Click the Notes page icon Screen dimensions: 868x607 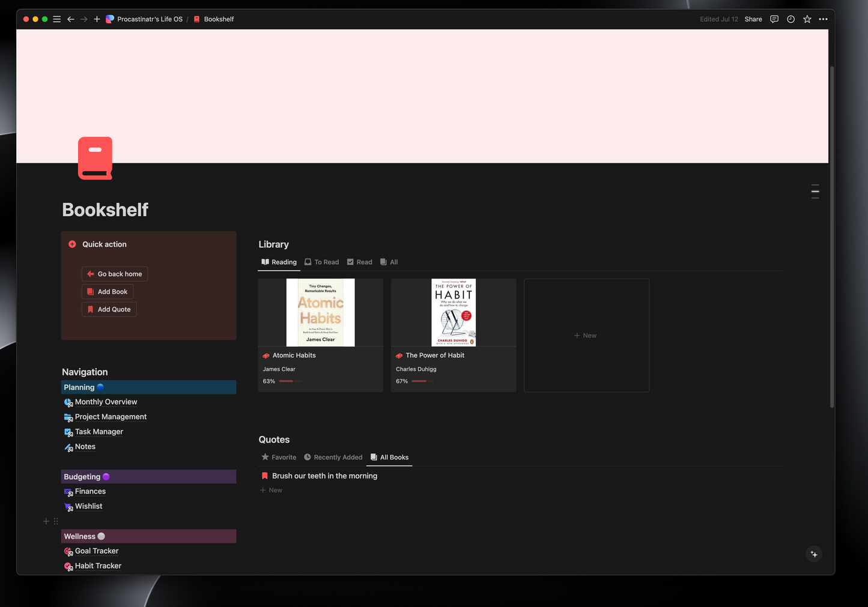pyautogui.click(x=68, y=447)
